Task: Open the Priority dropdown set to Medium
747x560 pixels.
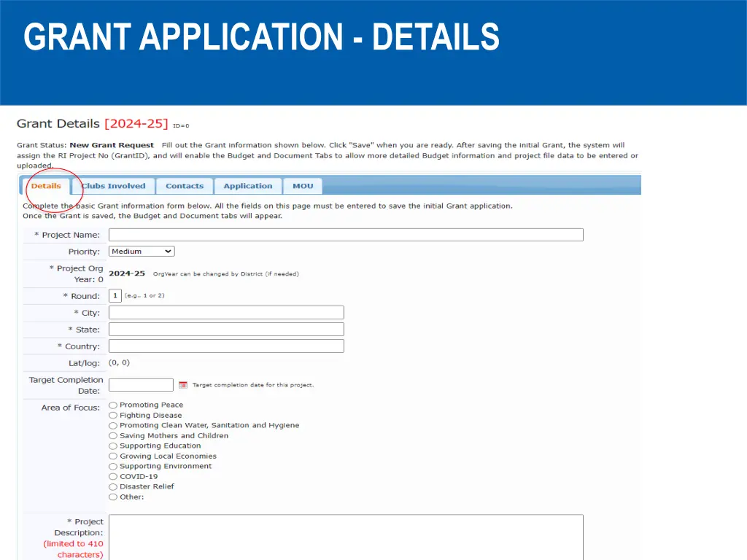Action: pos(142,252)
